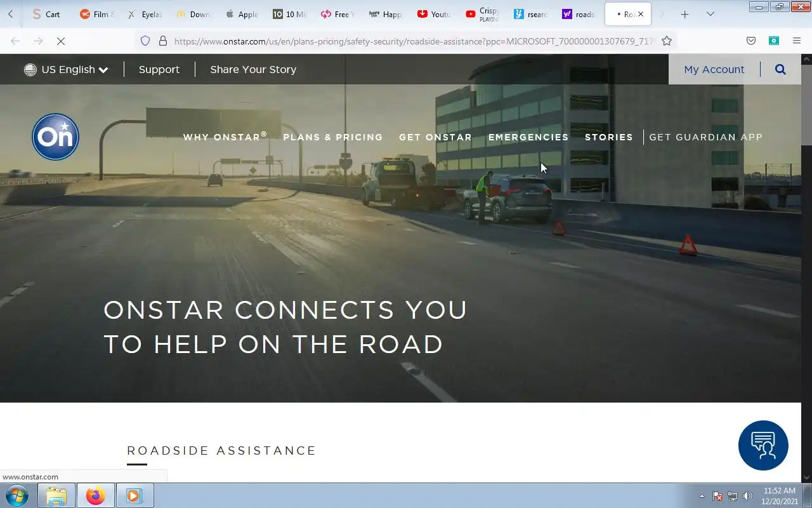Open the list all tabs dropdown
This screenshot has width=812, height=508.
[x=710, y=14]
